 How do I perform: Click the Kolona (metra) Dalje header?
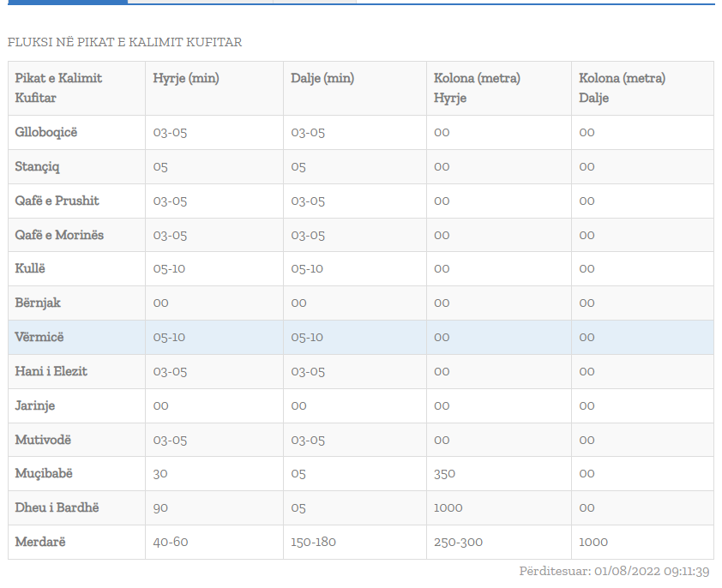pos(622,87)
